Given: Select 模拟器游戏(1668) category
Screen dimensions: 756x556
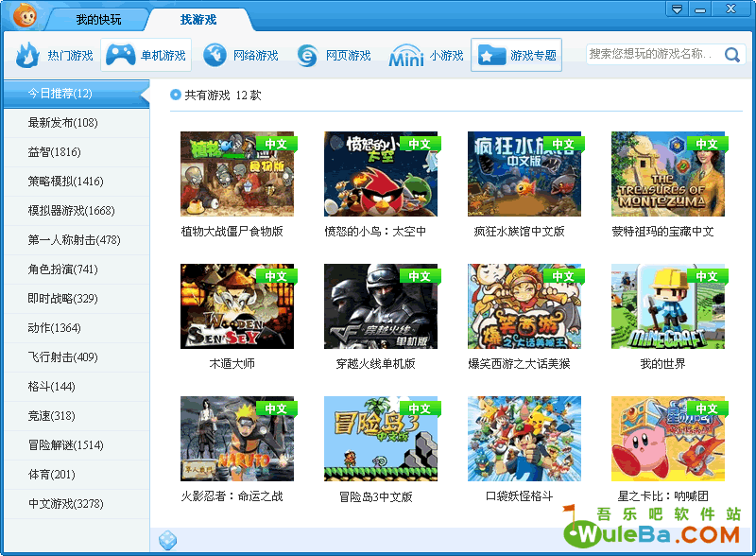Looking at the screenshot, I should (77, 211).
